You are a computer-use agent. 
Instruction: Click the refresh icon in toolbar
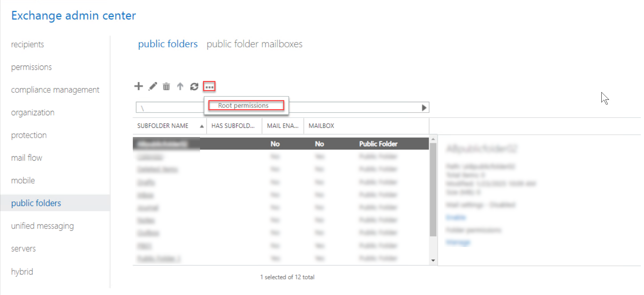click(194, 87)
